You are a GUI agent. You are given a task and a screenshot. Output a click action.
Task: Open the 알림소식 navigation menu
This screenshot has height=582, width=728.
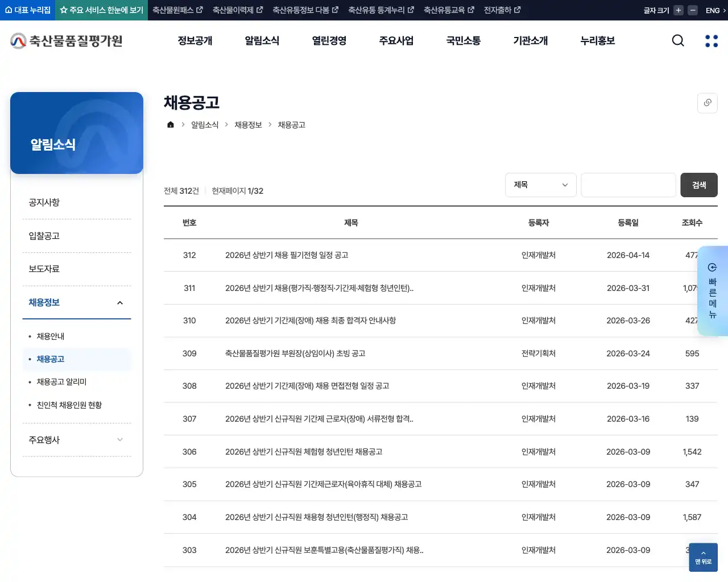[262, 40]
